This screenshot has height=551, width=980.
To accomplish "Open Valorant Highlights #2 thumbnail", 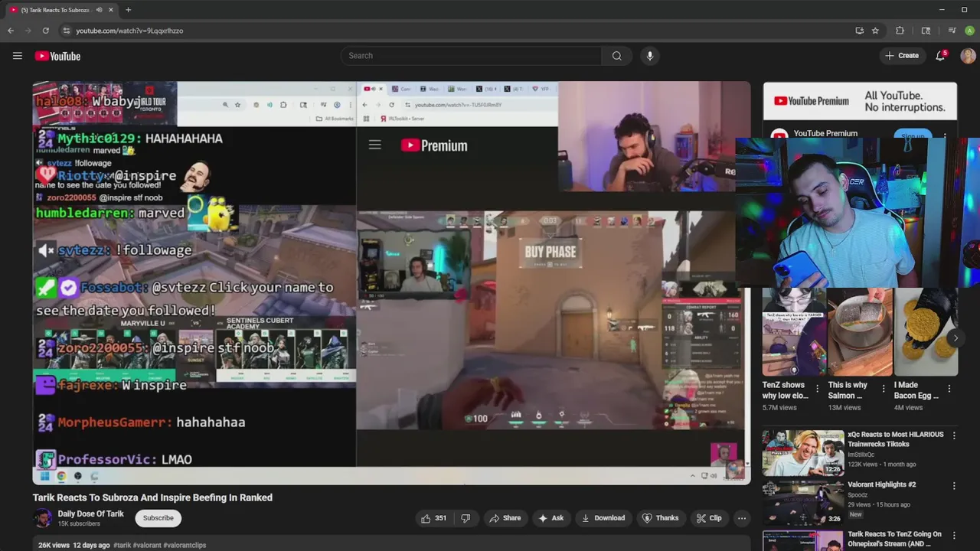I will [x=802, y=501].
